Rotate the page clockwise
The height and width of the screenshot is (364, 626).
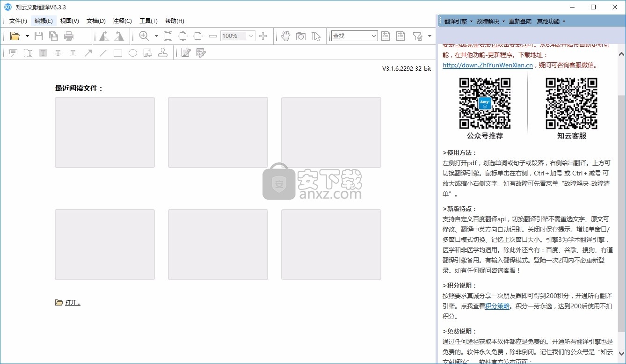119,36
